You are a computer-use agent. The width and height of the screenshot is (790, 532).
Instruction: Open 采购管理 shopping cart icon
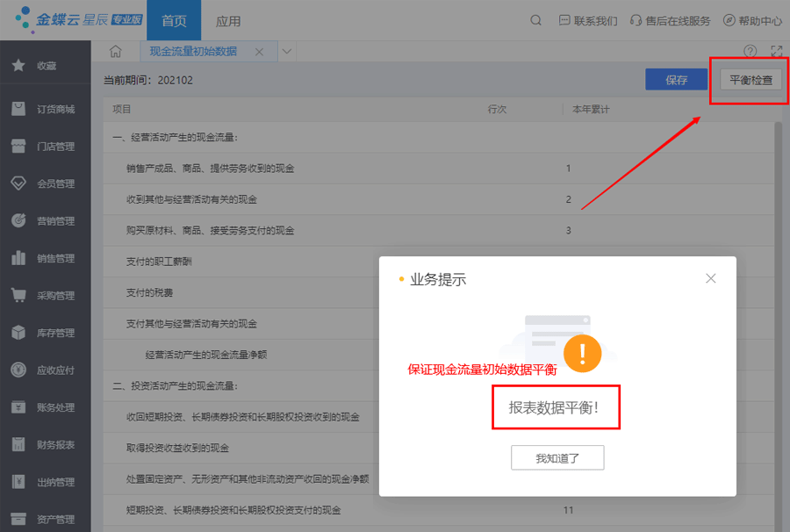coord(18,295)
